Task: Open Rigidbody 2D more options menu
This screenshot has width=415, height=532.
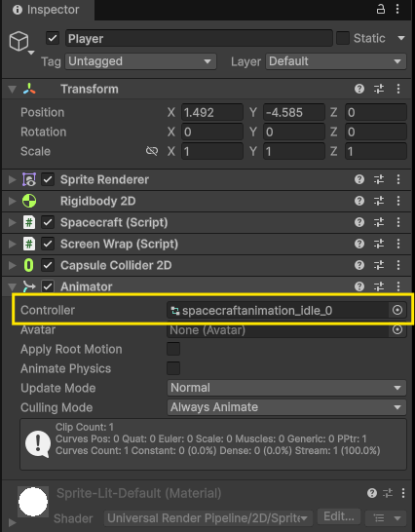Action: pos(398,201)
